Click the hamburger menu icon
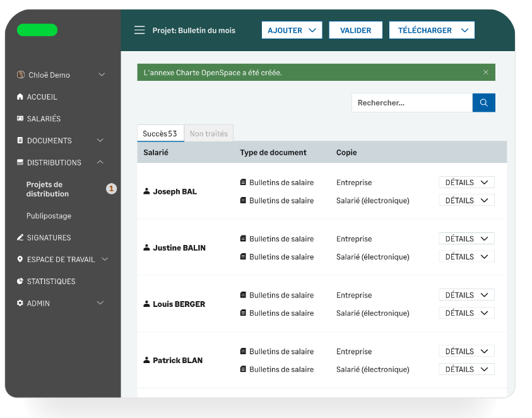The width and height of the screenshot is (532, 418). click(139, 30)
